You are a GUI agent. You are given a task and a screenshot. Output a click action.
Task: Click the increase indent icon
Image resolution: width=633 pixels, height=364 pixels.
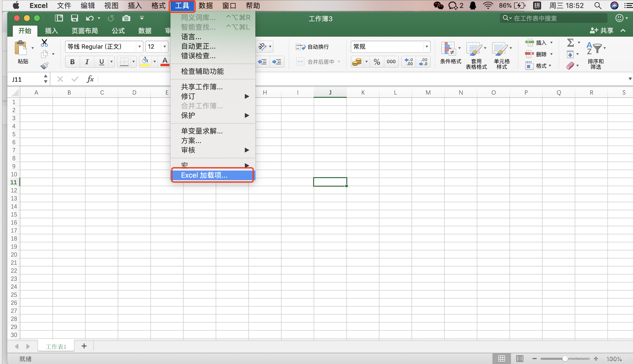[277, 62]
